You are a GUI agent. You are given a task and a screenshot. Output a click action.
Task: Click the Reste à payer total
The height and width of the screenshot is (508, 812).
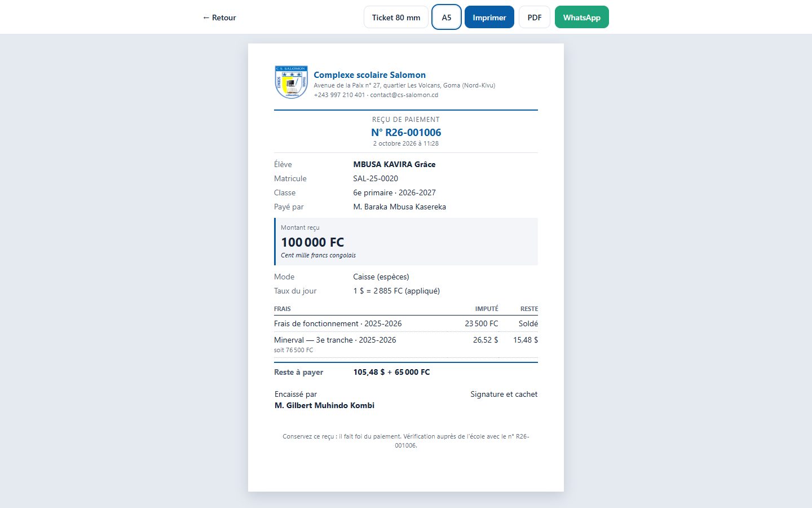click(391, 372)
